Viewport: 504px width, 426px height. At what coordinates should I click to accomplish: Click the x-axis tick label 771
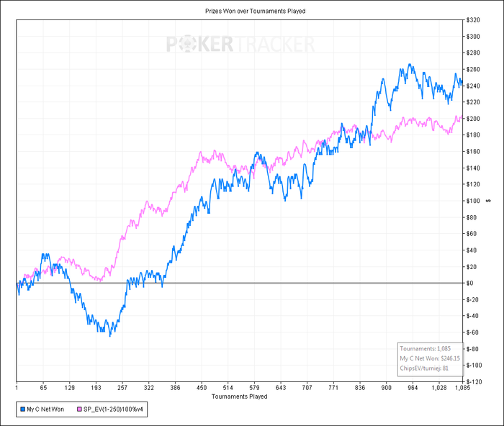tap(333, 388)
